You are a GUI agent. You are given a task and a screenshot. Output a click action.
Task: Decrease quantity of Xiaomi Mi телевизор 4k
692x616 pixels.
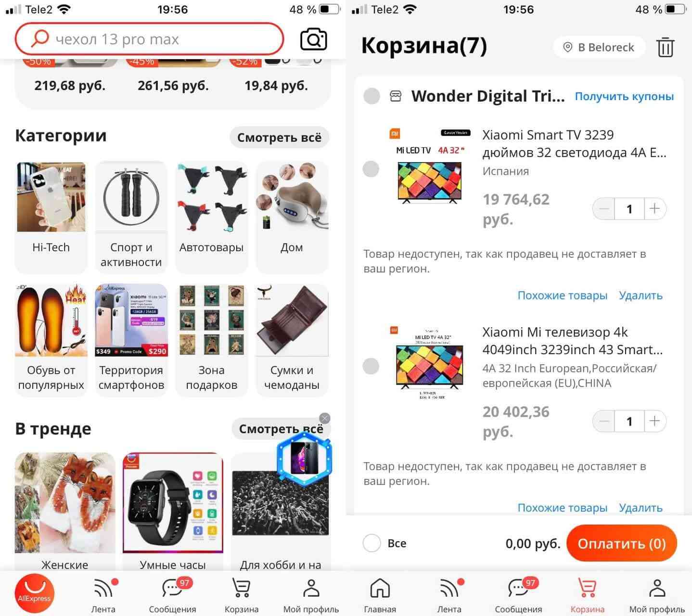pos(604,422)
